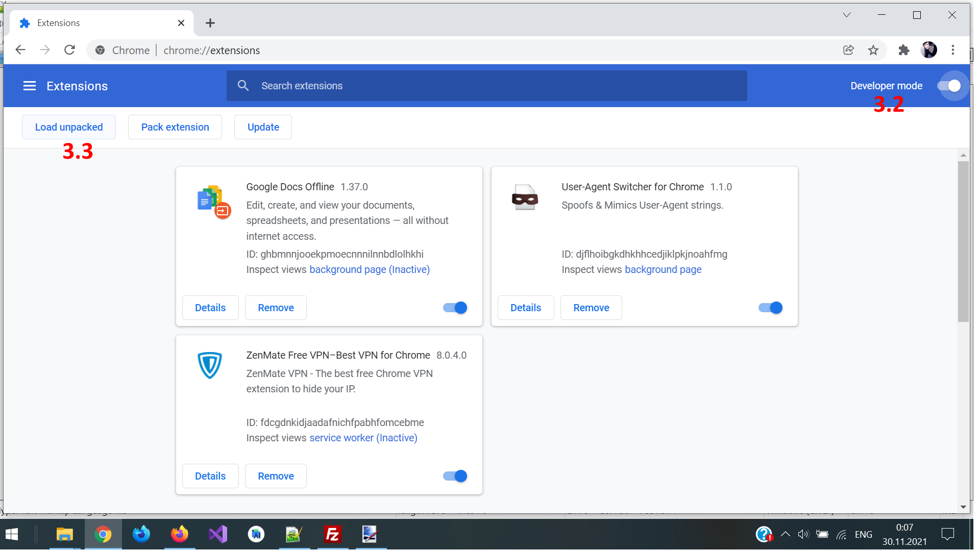The image size is (980, 551).
Task: Open the extensions puzzle toolbar icon
Action: (904, 50)
